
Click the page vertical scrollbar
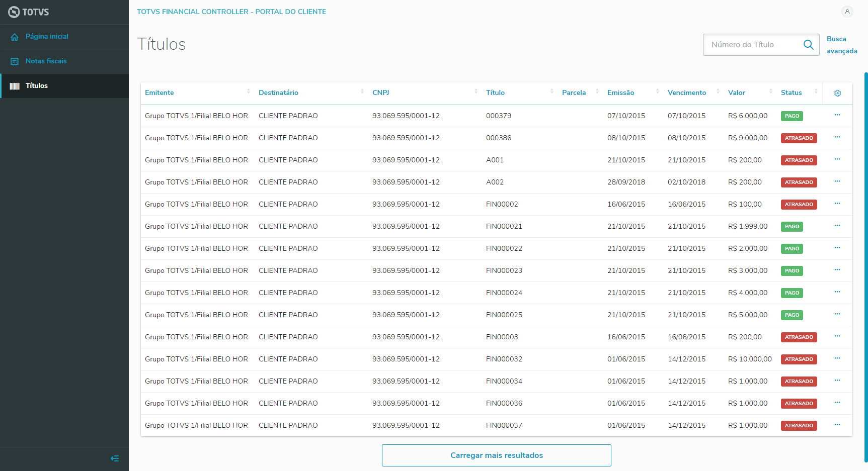click(866, 266)
